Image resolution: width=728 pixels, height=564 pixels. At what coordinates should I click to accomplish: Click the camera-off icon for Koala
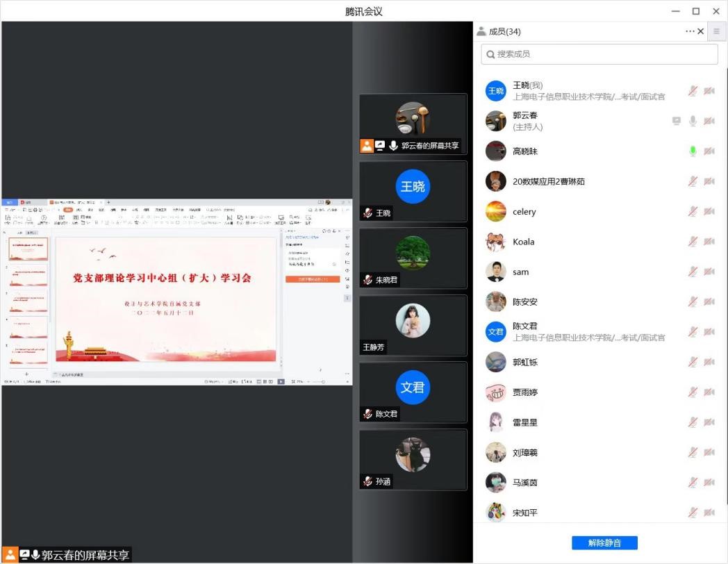click(709, 242)
